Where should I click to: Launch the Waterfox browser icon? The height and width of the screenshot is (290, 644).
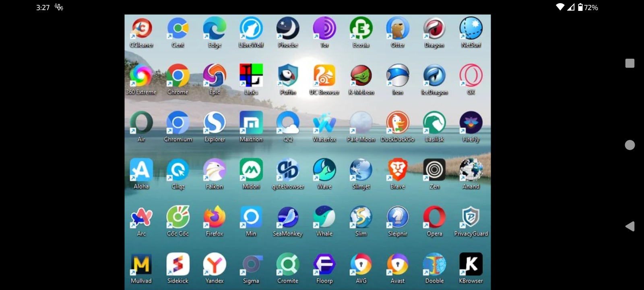tap(324, 122)
